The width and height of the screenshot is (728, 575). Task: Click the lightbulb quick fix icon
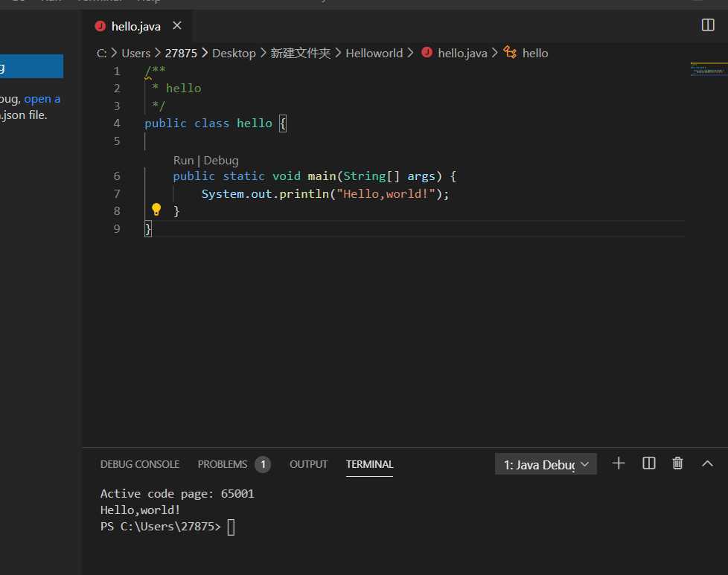tap(156, 210)
